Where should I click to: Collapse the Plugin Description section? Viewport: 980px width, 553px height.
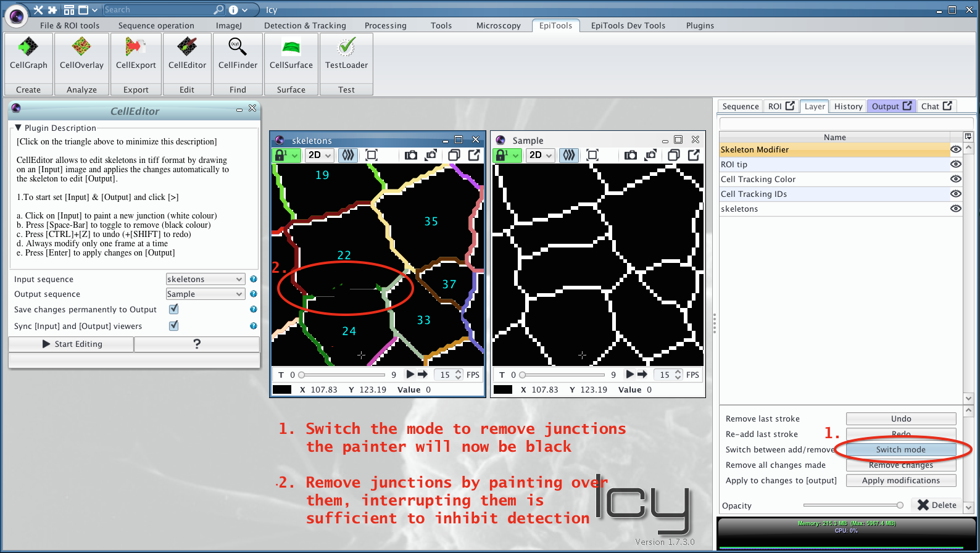click(x=19, y=128)
